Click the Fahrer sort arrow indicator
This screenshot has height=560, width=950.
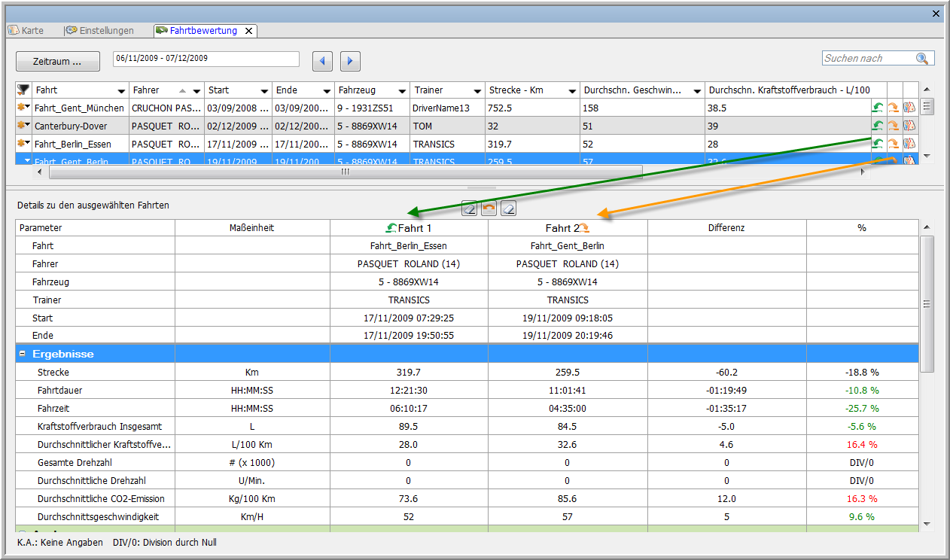[x=183, y=90]
